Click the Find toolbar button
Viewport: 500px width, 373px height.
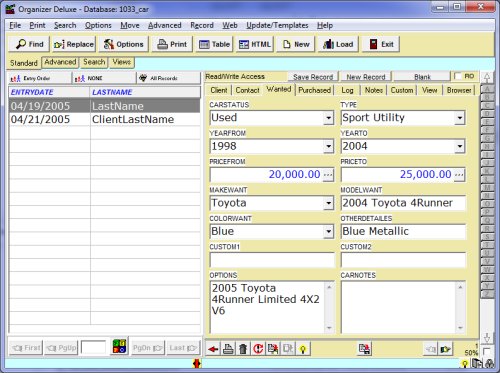click(x=29, y=44)
